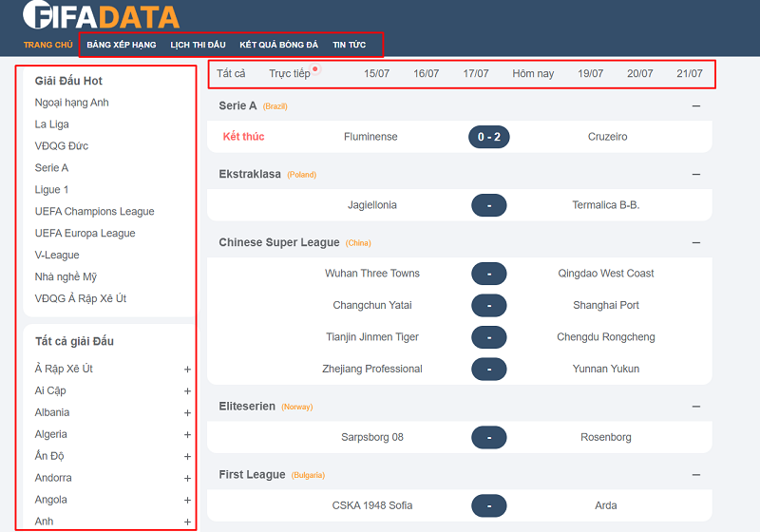This screenshot has width=760, height=532.
Task: Expand Albania plus icon
Action: (x=187, y=413)
